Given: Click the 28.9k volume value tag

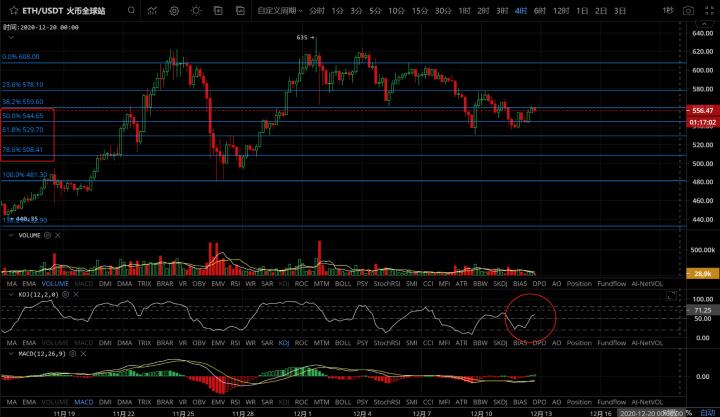Looking at the screenshot, I should click(703, 273).
